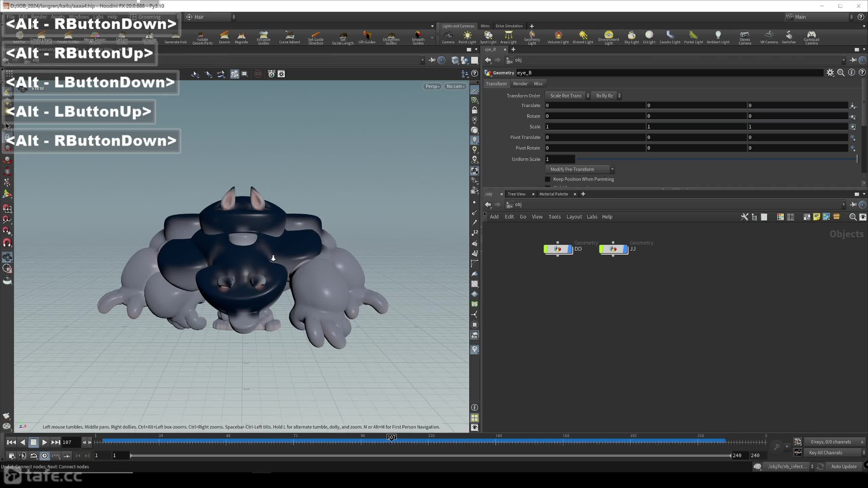Viewport: 868px width, 488px height.
Task: Switch to the Render parameter tab
Action: pyautogui.click(x=520, y=84)
